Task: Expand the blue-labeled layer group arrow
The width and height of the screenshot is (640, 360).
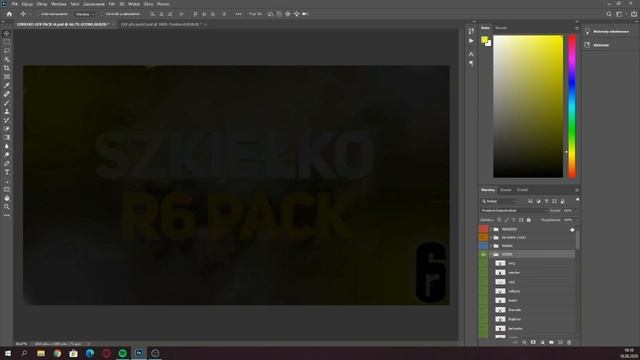Action: (x=491, y=246)
